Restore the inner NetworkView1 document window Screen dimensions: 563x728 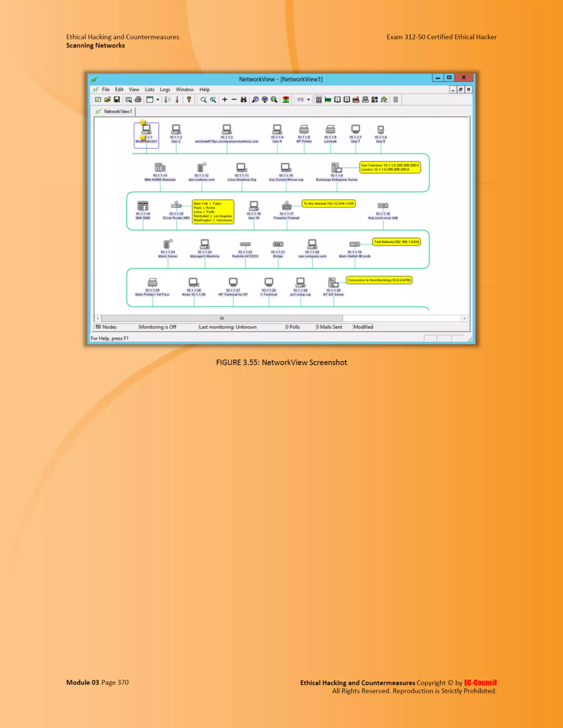[461, 89]
